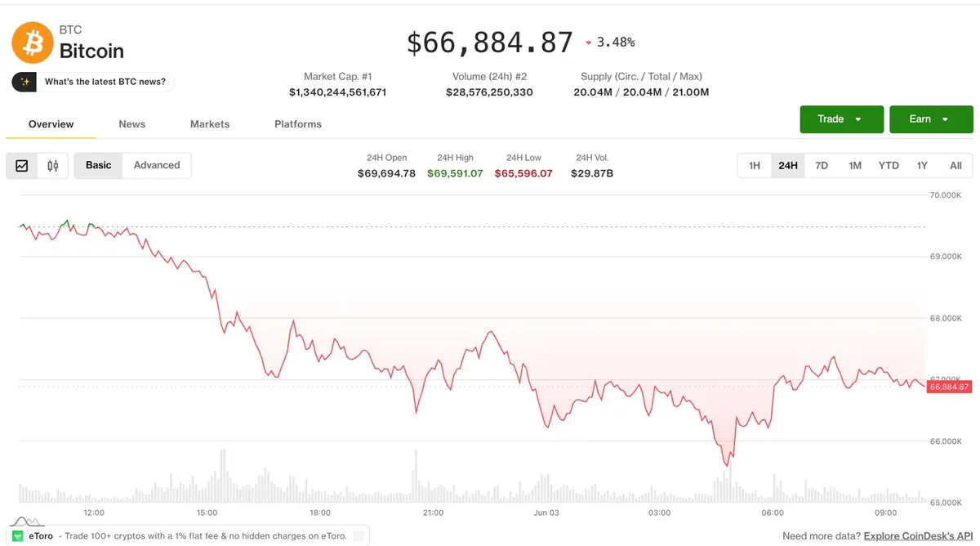The width and height of the screenshot is (980, 546).
Task: Switch to candlestick chart icon
Action: pos(53,166)
